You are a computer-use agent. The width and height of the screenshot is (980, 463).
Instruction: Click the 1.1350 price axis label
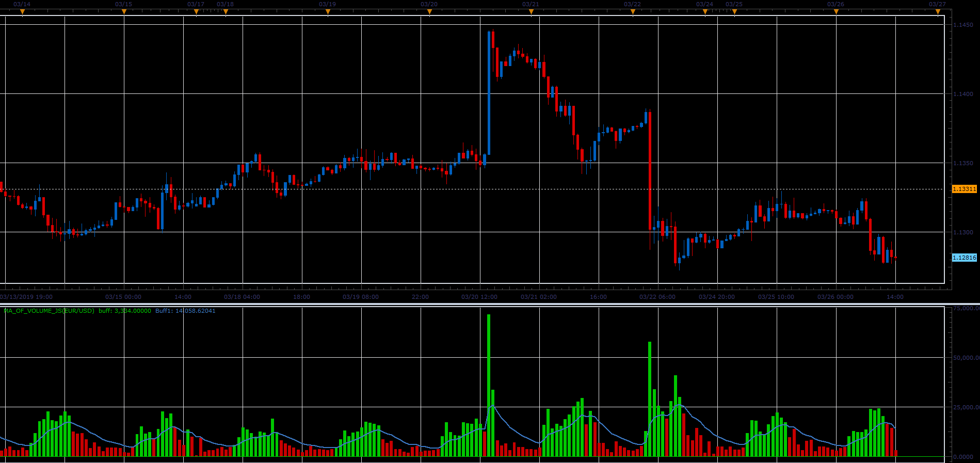coord(963,163)
